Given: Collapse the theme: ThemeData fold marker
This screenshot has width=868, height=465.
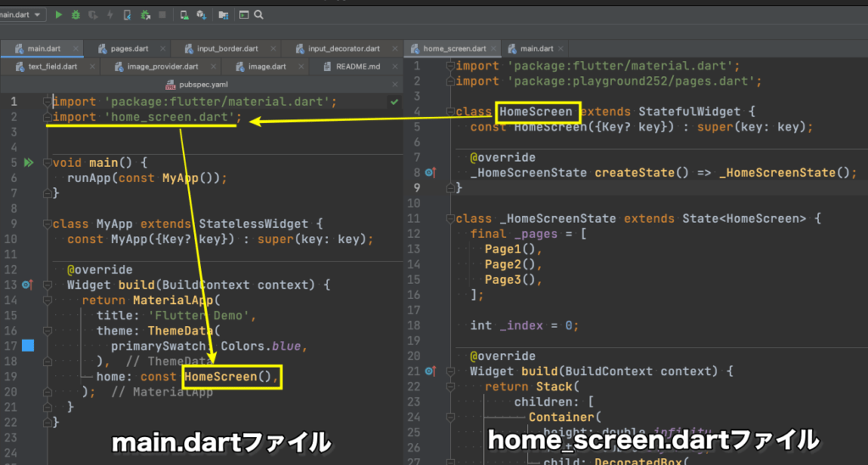Looking at the screenshot, I should coord(47,330).
